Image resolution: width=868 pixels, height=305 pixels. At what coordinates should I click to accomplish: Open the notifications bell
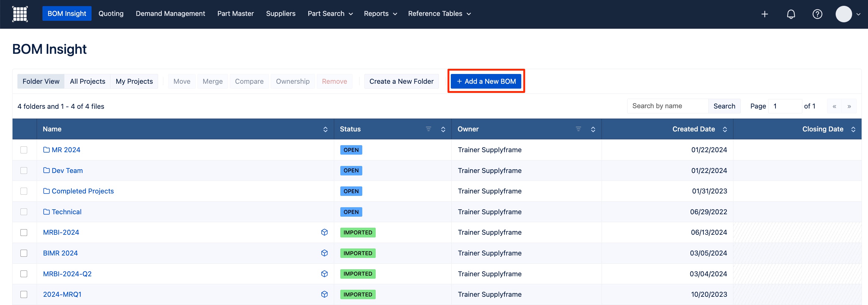point(791,14)
